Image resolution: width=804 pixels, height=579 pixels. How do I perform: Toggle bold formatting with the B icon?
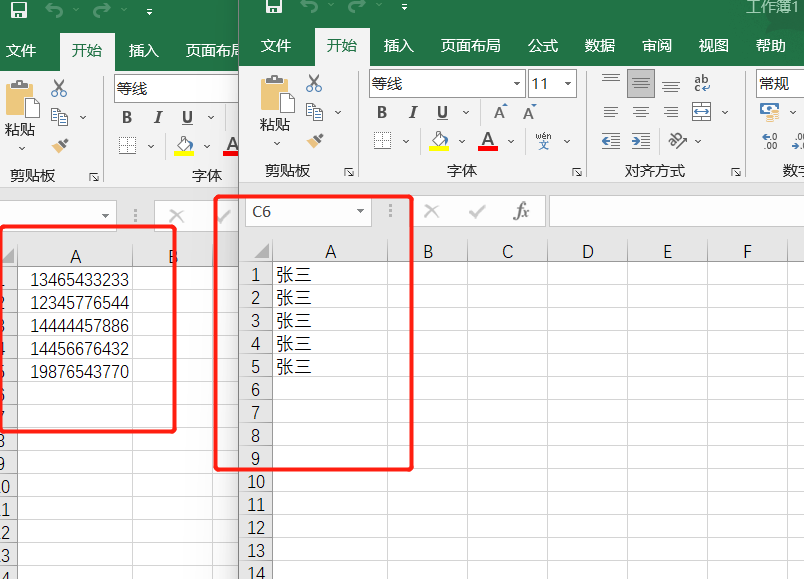click(381, 113)
